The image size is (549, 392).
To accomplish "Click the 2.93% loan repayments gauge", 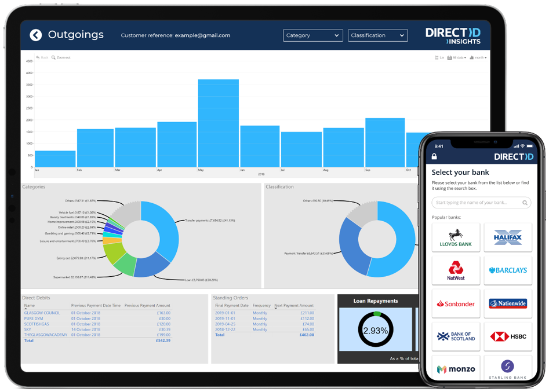I will click(375, 330).
